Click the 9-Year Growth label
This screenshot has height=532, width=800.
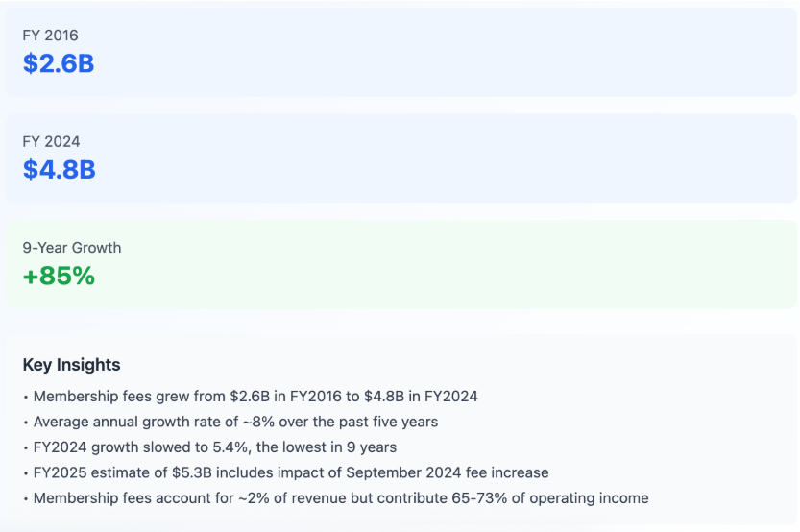pyautogui.click(x=72, y=247)
